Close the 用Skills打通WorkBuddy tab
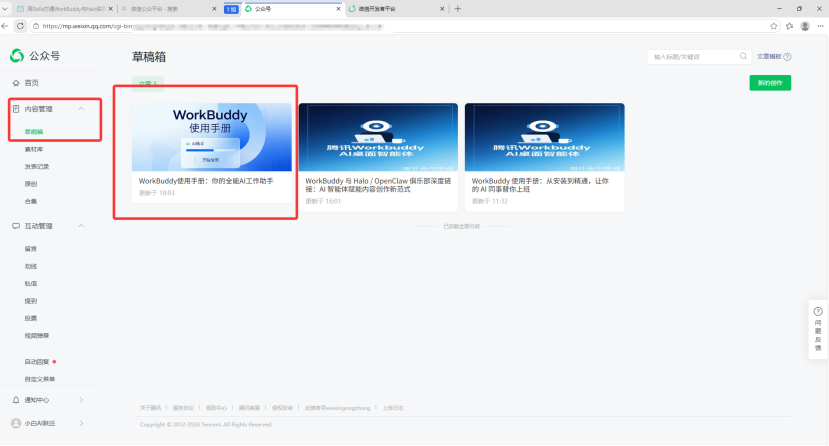Viewport: 829px width, 446px height. coord(110,8)
